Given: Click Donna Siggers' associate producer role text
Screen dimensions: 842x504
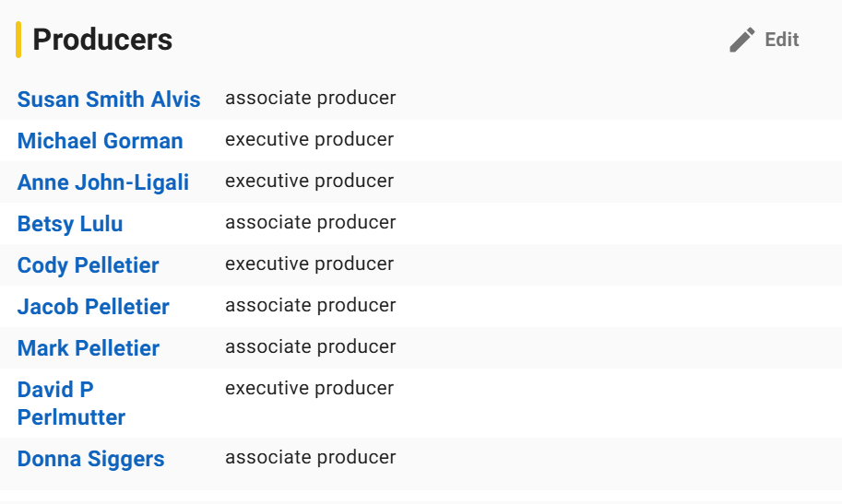Looking at the screenshot, I should (311, 457).
